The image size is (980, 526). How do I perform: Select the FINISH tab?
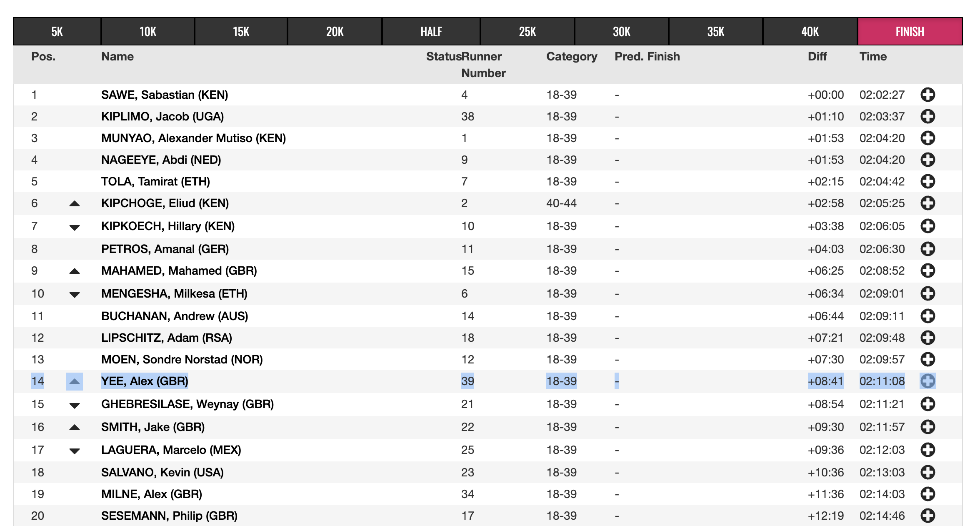point(910,31)
